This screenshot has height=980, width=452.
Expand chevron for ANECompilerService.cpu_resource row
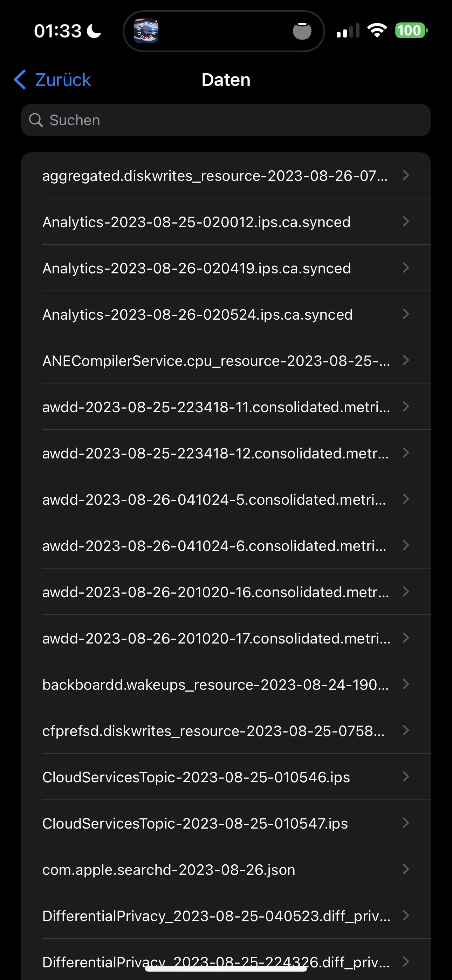click(x=406, y=360)
